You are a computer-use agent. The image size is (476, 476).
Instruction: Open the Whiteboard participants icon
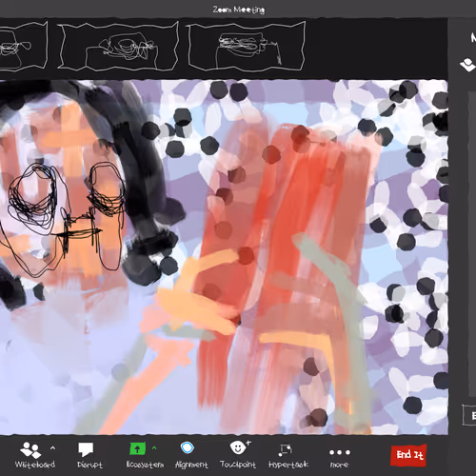click(x=30, y=449)
